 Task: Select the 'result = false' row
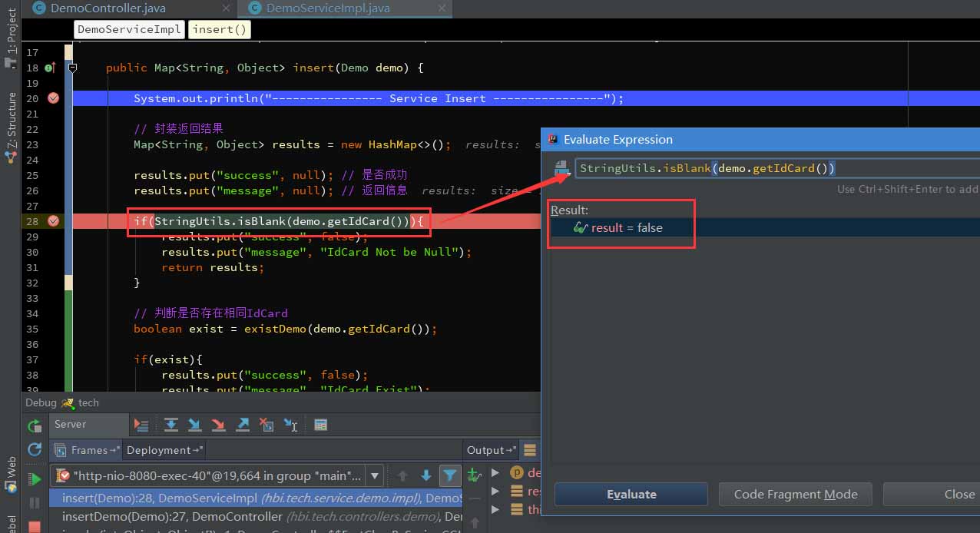(765, 228)
